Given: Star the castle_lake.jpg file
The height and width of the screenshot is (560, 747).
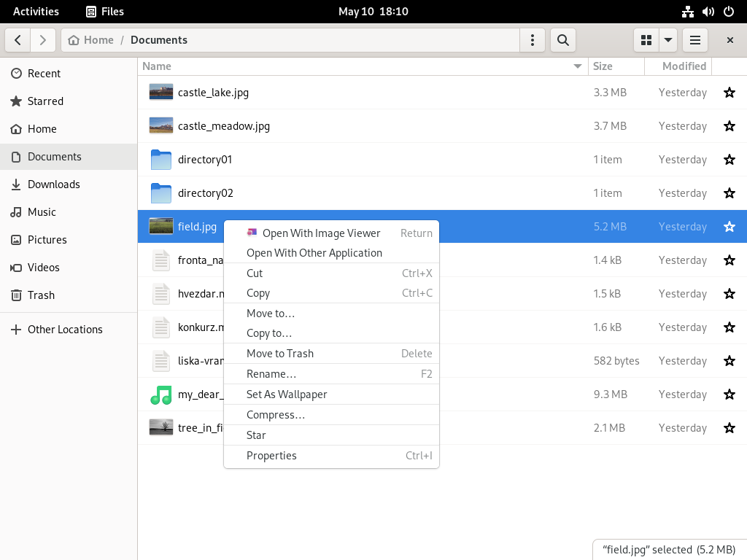Looking at the screenshot, I should point(729,93).
